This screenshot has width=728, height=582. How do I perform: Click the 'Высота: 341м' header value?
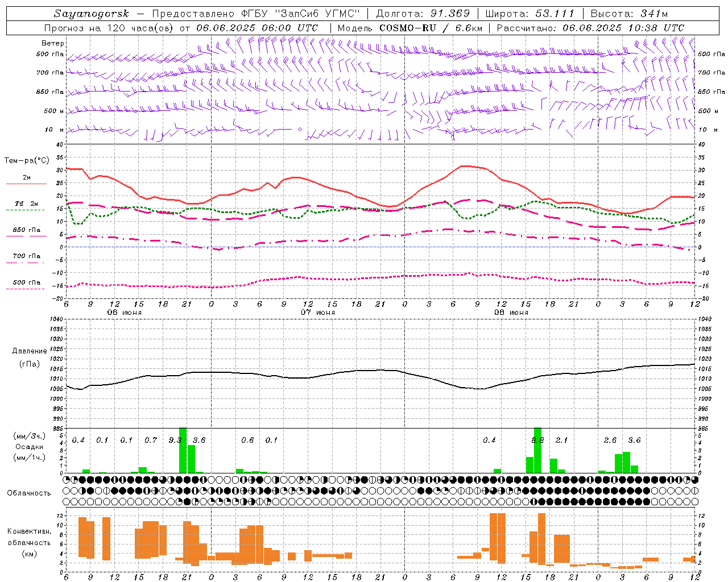(x=629, y=14)
